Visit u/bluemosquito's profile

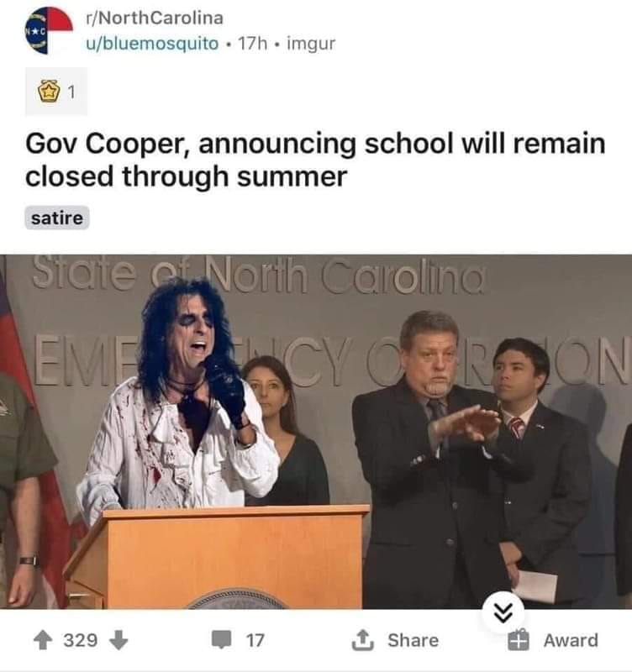point(152,44)
